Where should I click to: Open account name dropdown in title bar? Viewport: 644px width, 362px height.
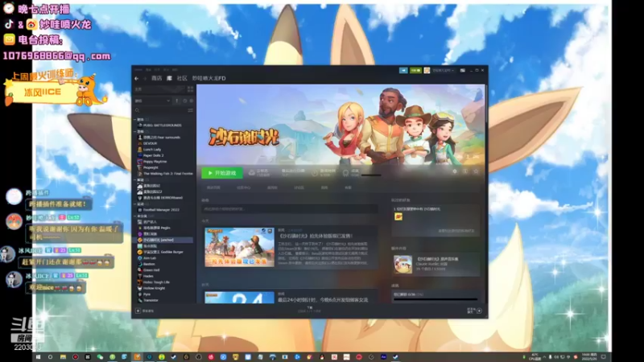tap(443, 71)
